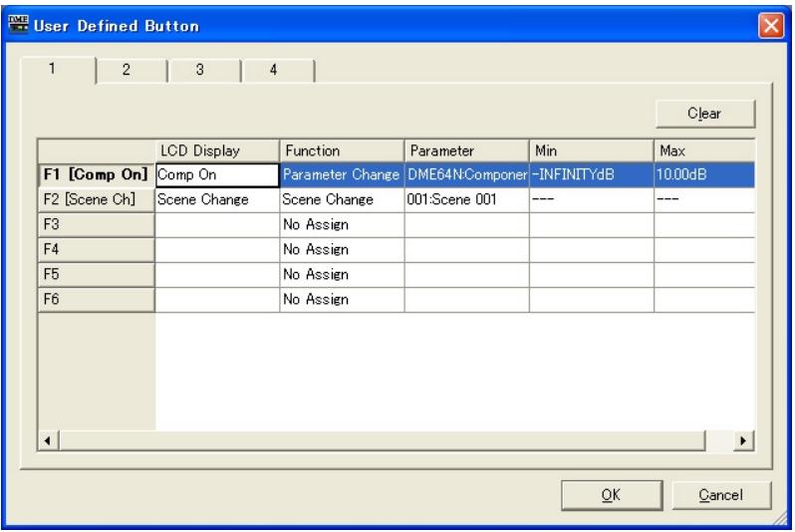Select the F2 [Scene Ch] row header
This screenshot has width=795, height=532.
coord(97,200)
